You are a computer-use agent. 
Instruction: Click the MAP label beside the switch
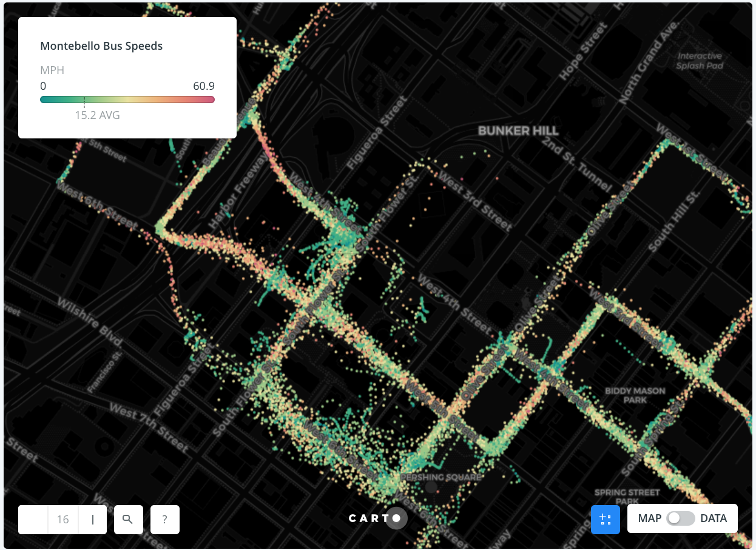click(650, 518)
